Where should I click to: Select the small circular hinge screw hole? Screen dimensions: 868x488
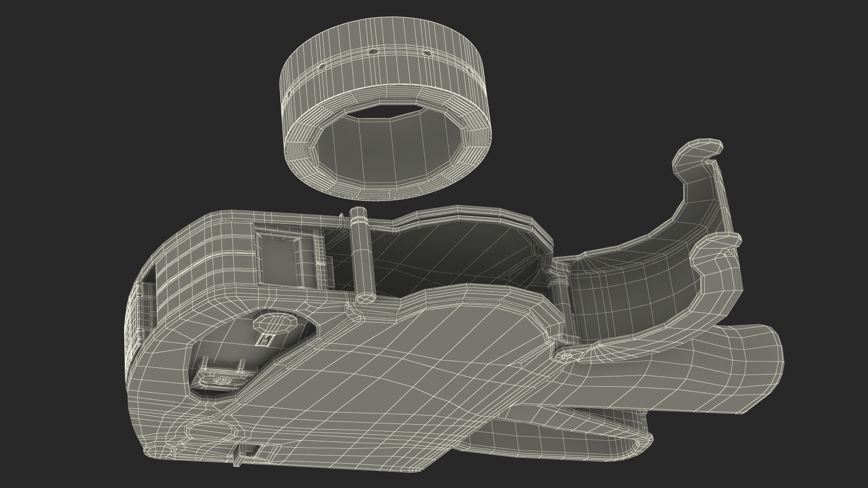[566, 357]
